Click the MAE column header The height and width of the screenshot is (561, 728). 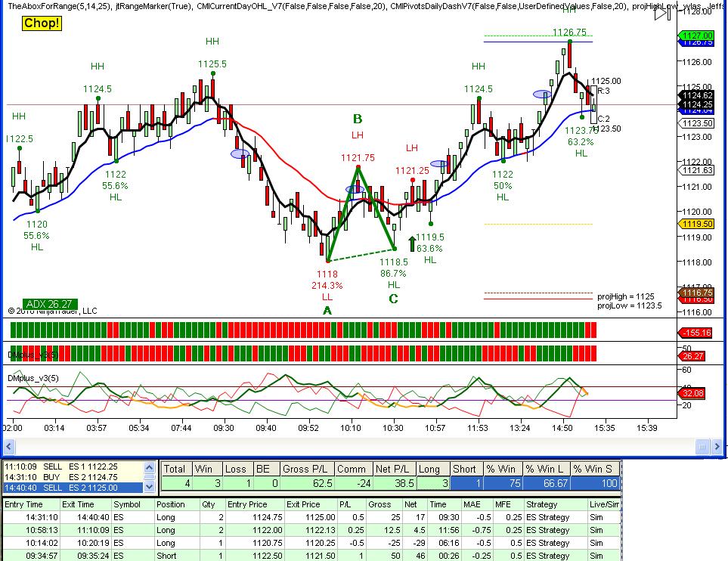pyautogui.click(x=477, y=504)
